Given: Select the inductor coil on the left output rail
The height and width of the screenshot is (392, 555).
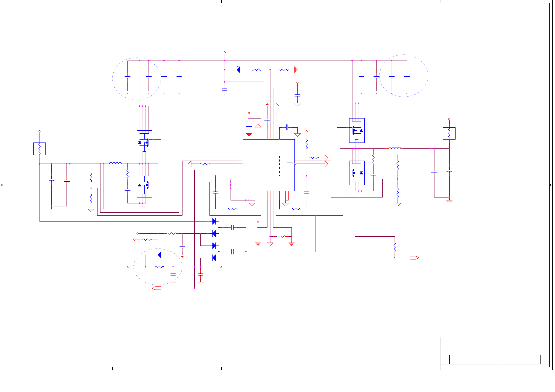Looking at the screenshot, I should tap(115, 163).
